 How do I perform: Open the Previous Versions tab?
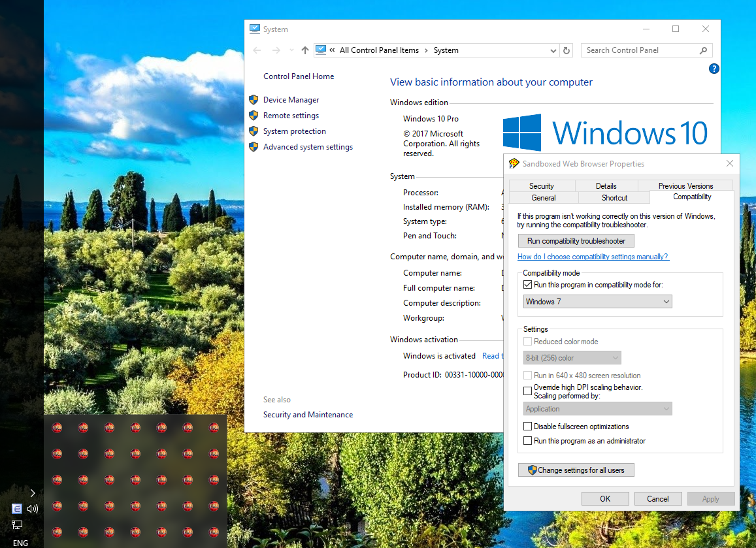click(685, 186)
